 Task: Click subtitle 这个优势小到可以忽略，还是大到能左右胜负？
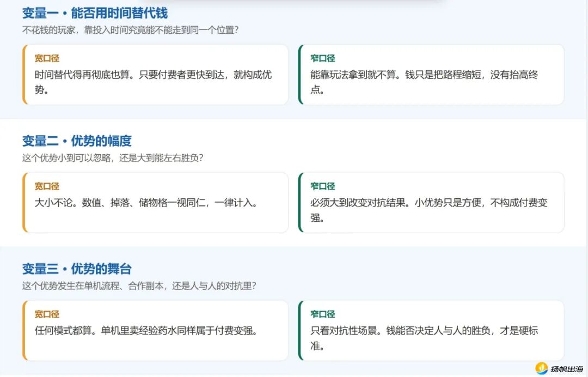pyautogui.click(x=113, y=158)
